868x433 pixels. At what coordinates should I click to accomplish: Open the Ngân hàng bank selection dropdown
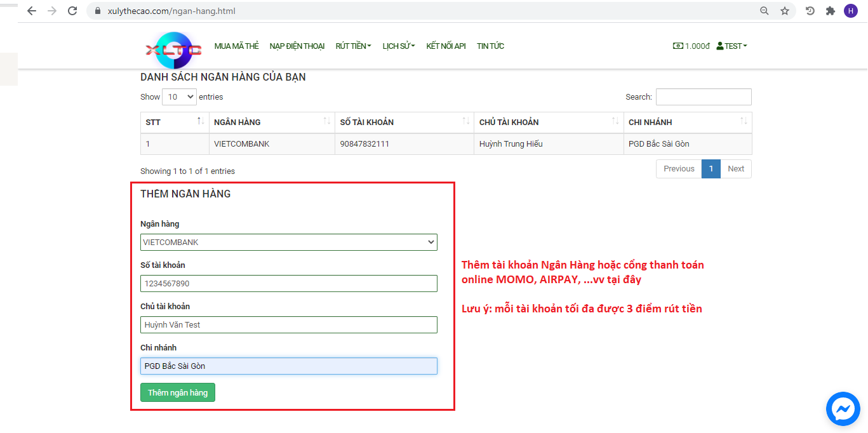[x=289, y=242]
